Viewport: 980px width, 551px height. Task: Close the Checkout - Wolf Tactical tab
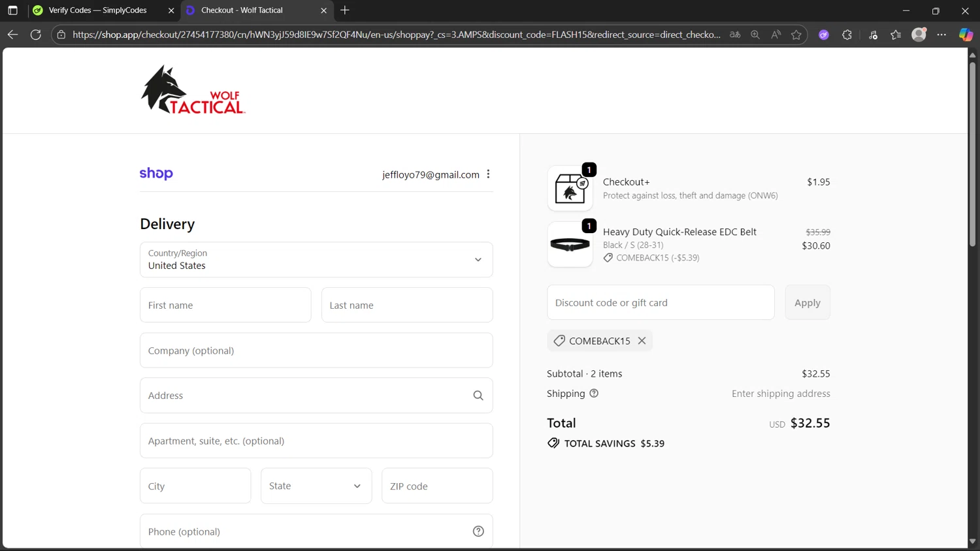point(323,10)
